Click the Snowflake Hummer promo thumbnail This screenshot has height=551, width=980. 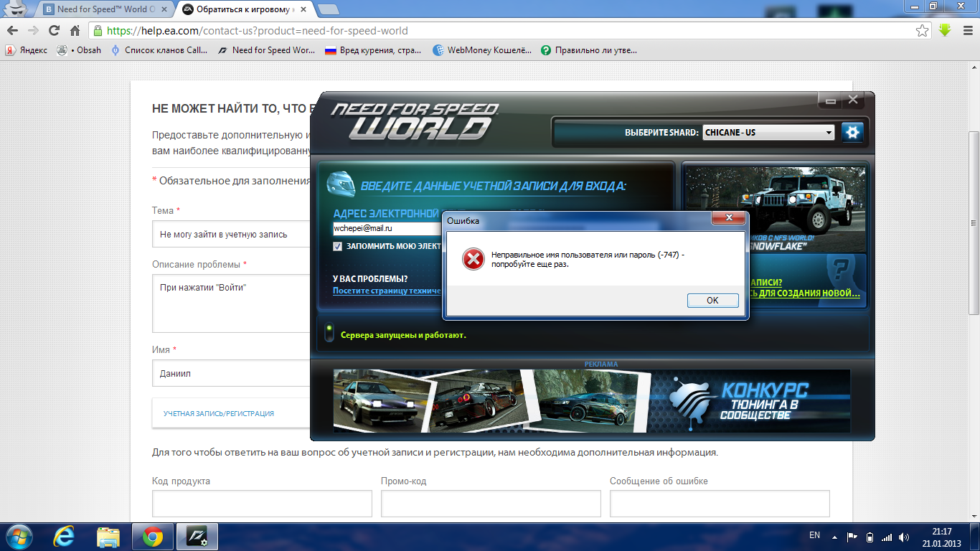[775, 208]
